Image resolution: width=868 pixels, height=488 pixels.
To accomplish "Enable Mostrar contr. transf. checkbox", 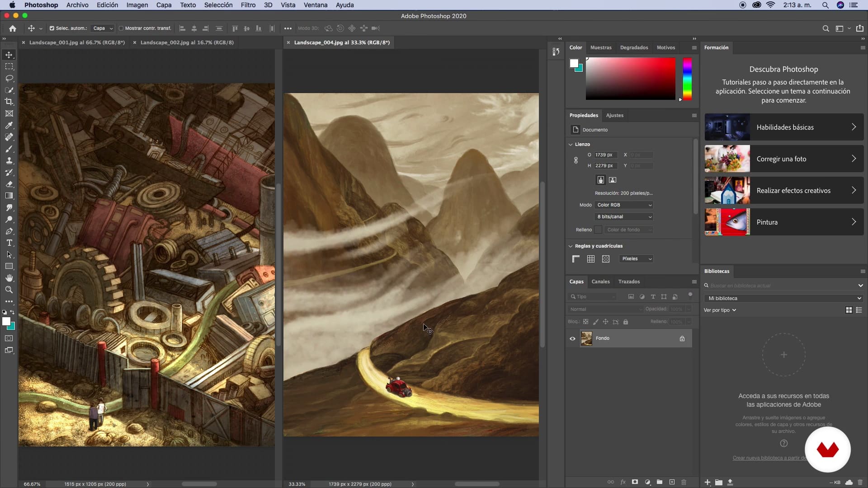I will pos(121,28).
